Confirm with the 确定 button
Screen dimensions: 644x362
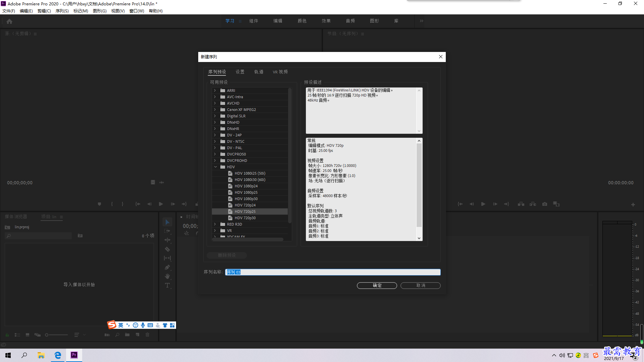pos(377,286)
